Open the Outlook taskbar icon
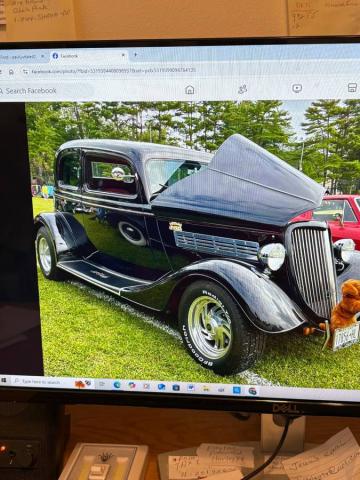Viewport: 360px width, 480px height. point(161,387)
